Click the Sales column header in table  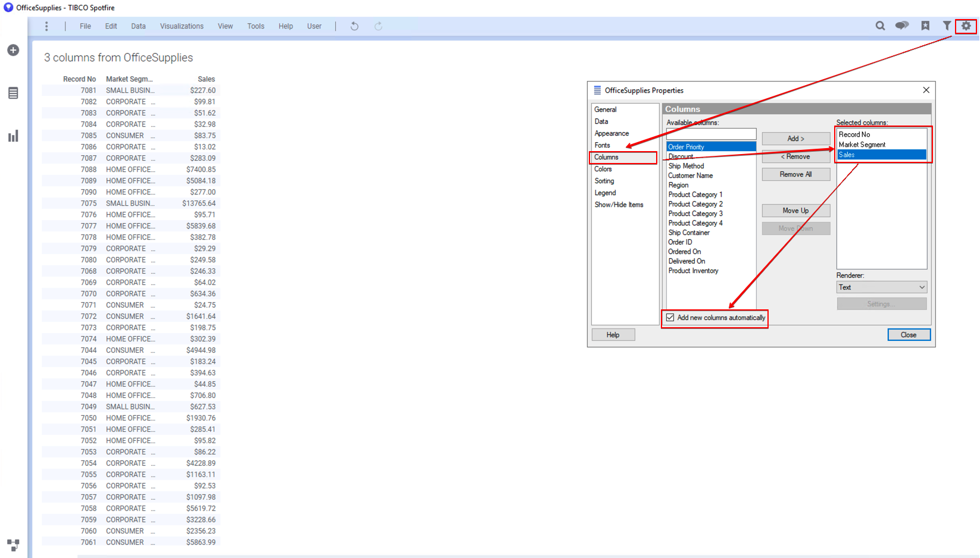click(207, 79)
